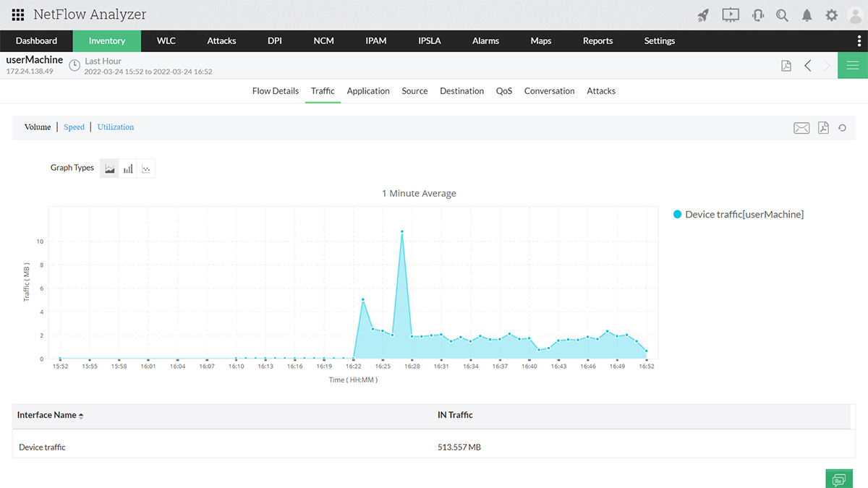The height and width of the screenshot is (488, 868).
Task: Switch the view to Utilization
Action: click(x=116, y=127)
